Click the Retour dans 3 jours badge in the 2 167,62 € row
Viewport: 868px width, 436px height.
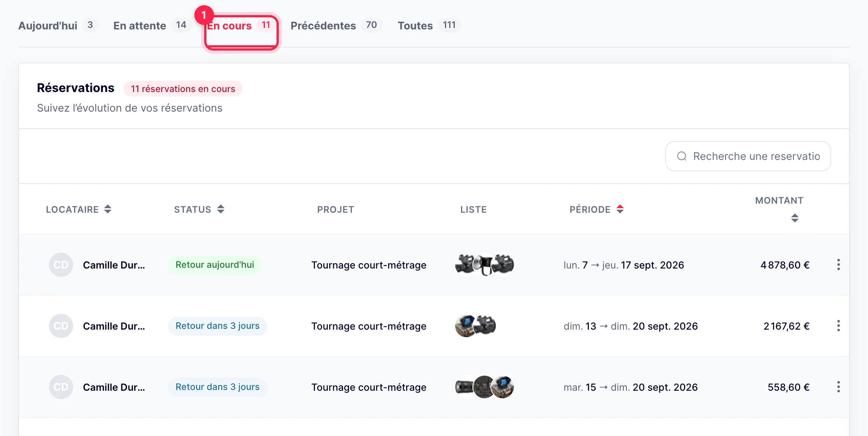(217, 326)
